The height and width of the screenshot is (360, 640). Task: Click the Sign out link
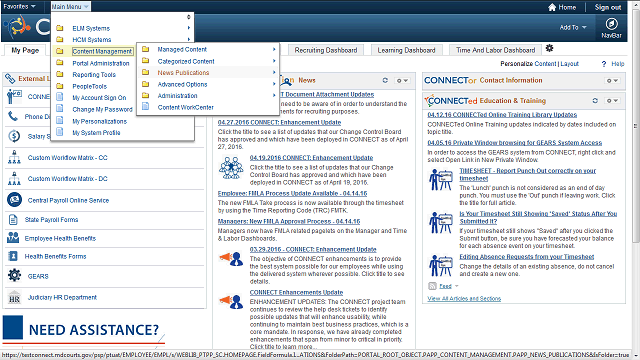click(608, 7)
